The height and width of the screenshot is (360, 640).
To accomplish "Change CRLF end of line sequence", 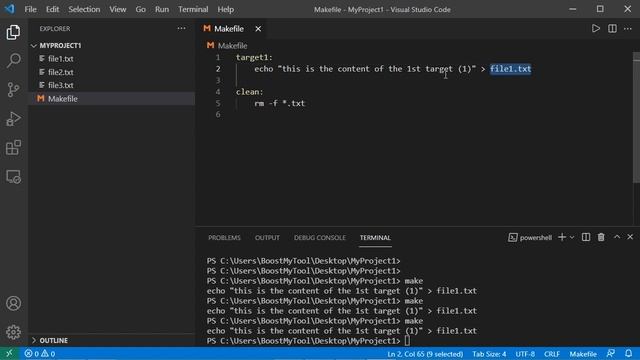I will point(552,353).
